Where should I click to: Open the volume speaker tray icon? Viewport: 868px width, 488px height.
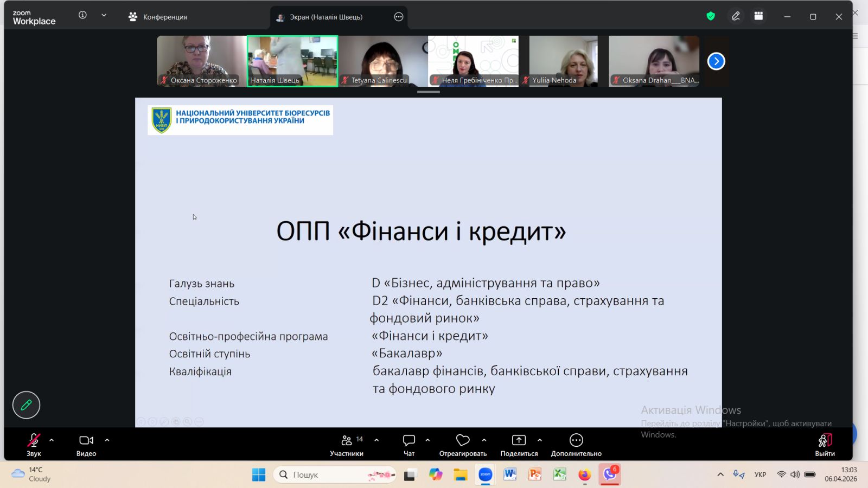pos(795,474)
